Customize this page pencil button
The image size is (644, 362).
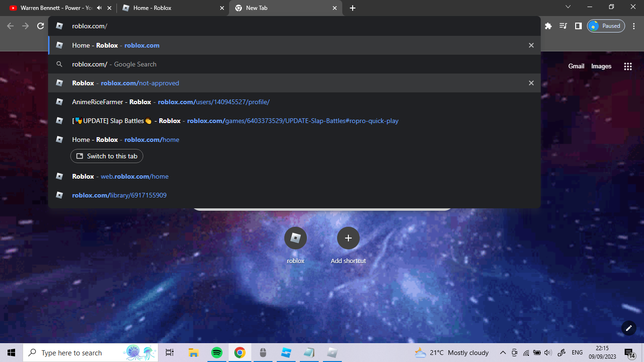(x=628, y=329)
